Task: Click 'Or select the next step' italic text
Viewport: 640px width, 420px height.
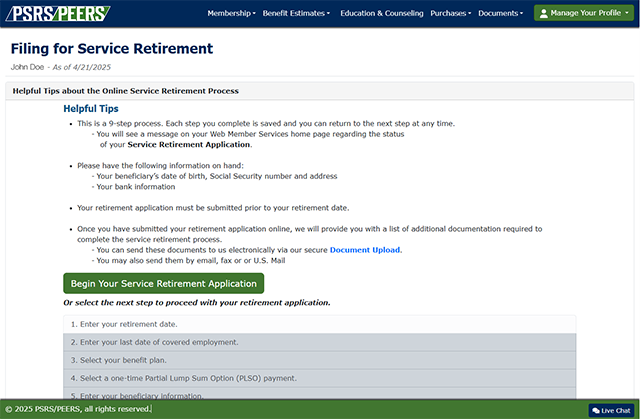Action: point(197,303)
